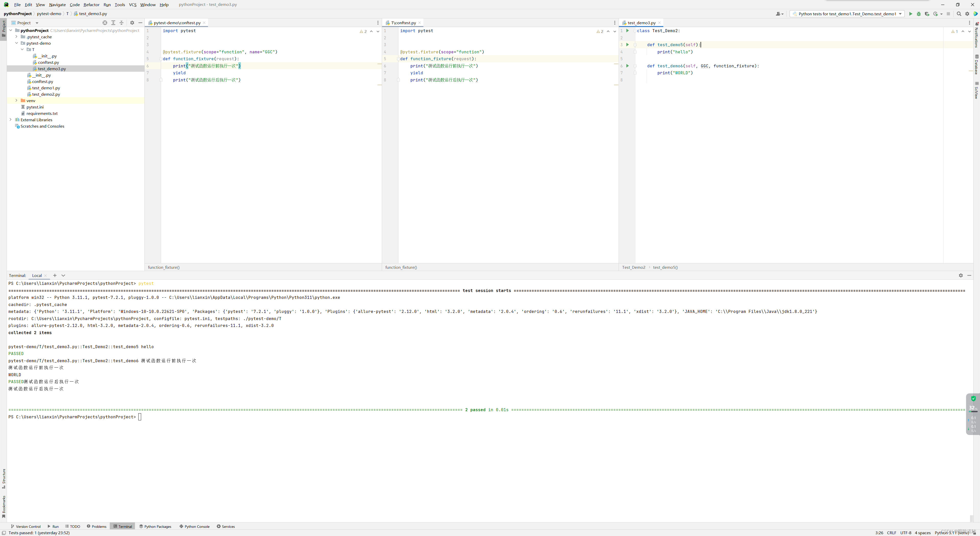
Task: Collapse the pythonProject root folder
Action: click(x=11, y=30)
